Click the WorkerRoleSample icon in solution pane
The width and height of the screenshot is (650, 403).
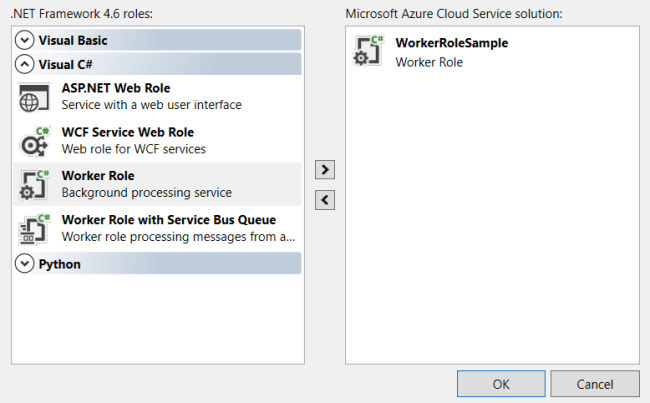tap(369, 51)
